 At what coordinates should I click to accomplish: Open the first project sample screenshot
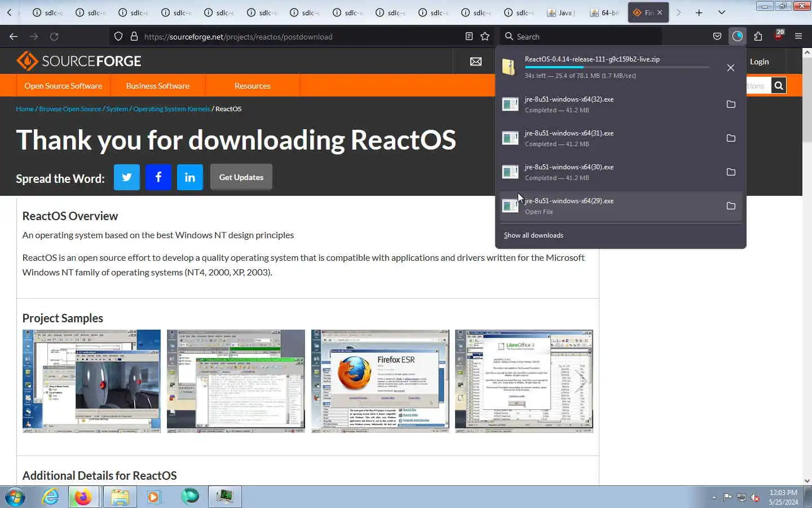(91, 382)
